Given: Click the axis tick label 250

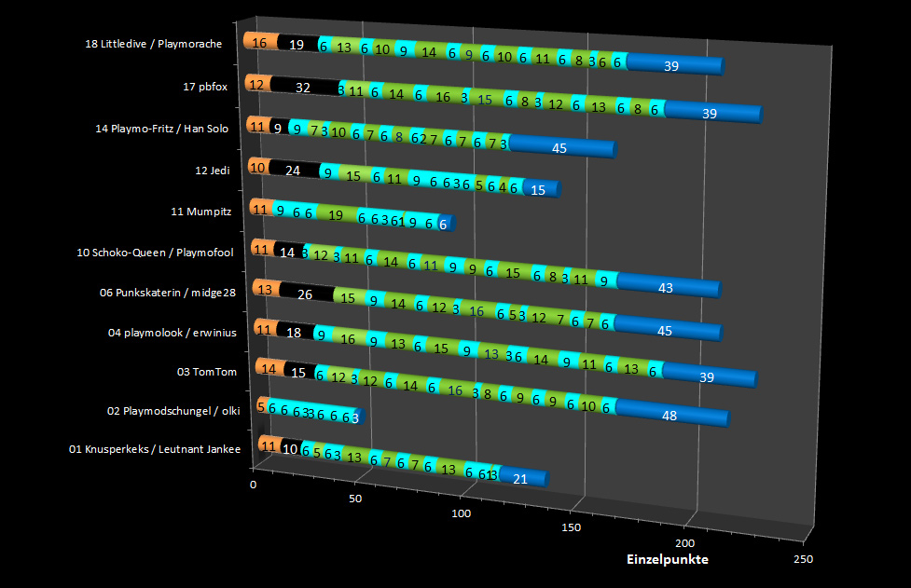Looking at the screenshot, I should (x=804, y=559).
